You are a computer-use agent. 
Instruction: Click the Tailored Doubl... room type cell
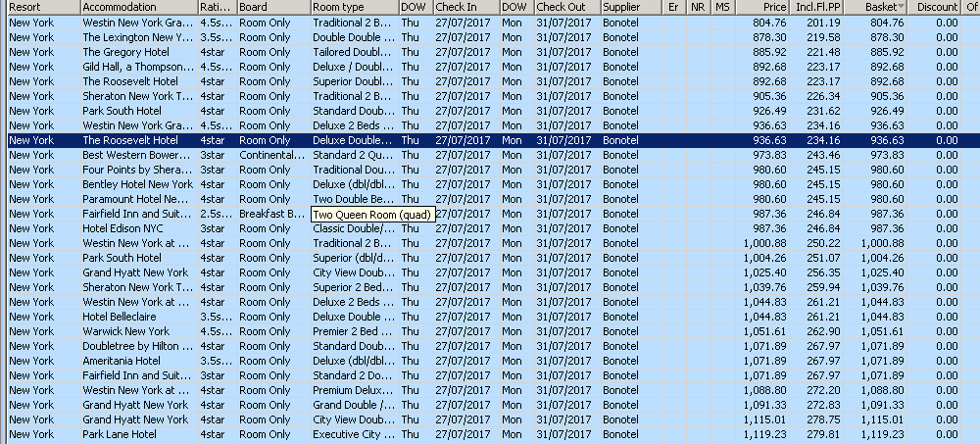(x=355, y=52)
